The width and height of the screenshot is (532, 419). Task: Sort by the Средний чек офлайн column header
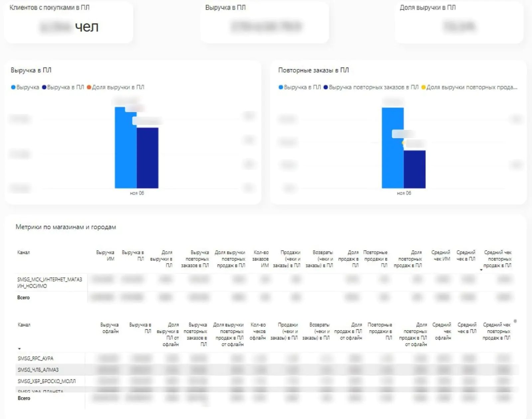tap(442, 331)
